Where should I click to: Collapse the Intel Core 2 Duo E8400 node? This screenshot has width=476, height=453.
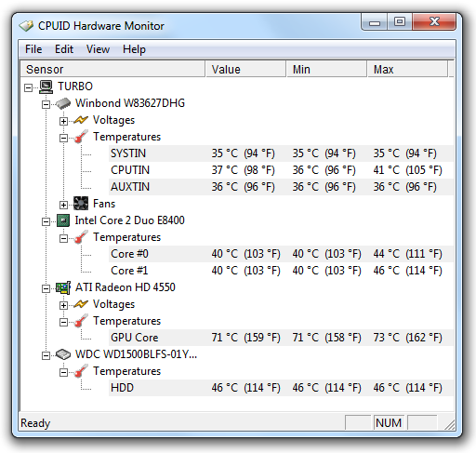pyautogui.click(x=46, y=221)
